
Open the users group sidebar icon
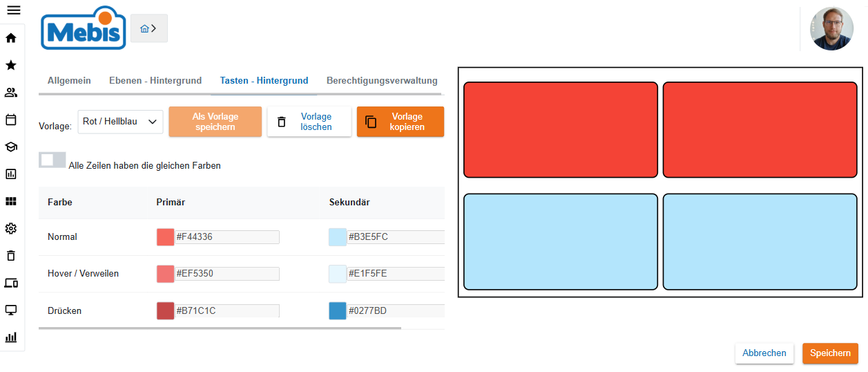click(x=11, y=93)
